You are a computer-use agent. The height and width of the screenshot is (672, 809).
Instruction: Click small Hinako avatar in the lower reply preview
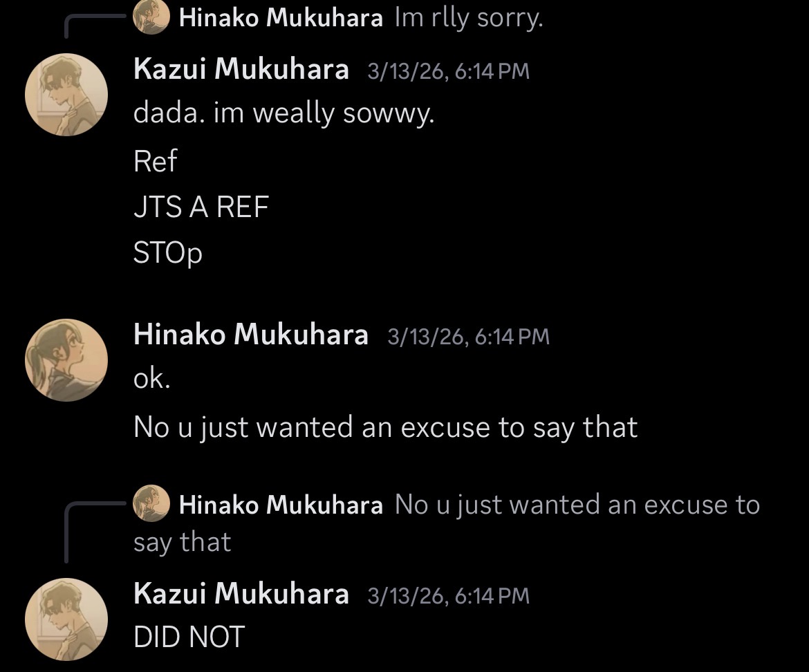(151, 503)
